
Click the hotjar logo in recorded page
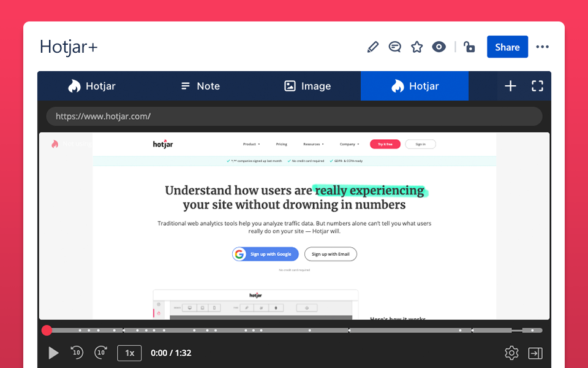coord(163,144)
